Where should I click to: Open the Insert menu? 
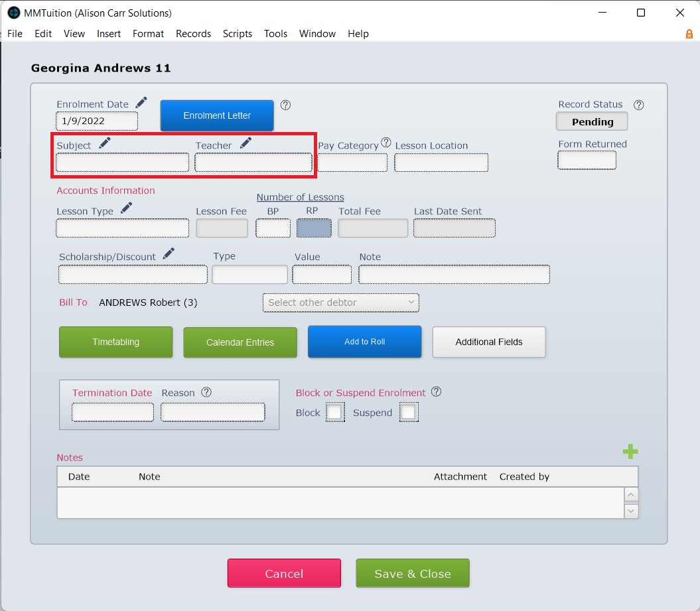click(109, 34)
